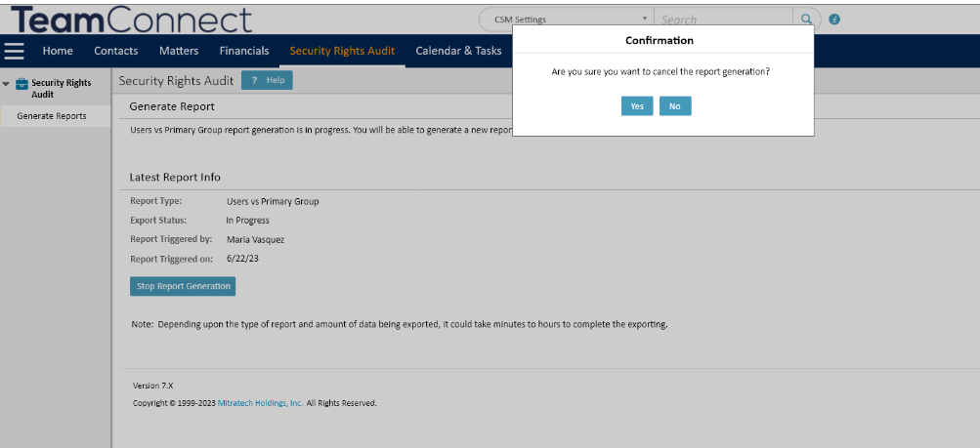980x448 pixels.
Task: Click the Users vs Primary Group value
Action: (273, 201)
